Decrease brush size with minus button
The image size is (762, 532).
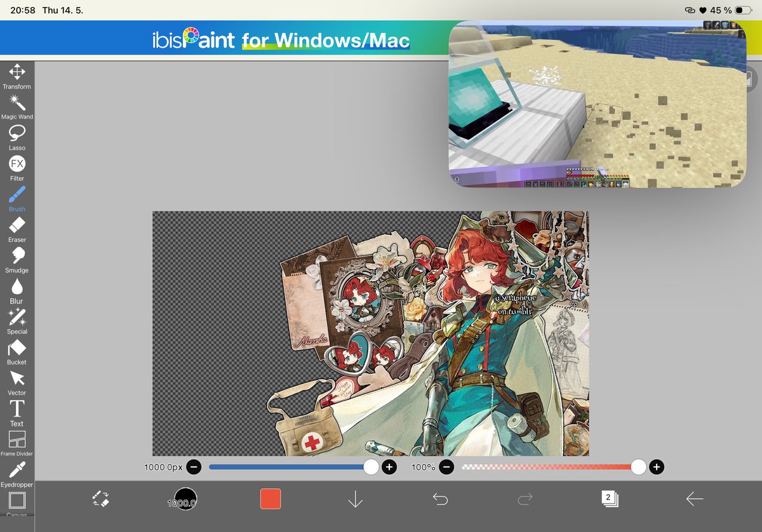(x=194, y=467)
